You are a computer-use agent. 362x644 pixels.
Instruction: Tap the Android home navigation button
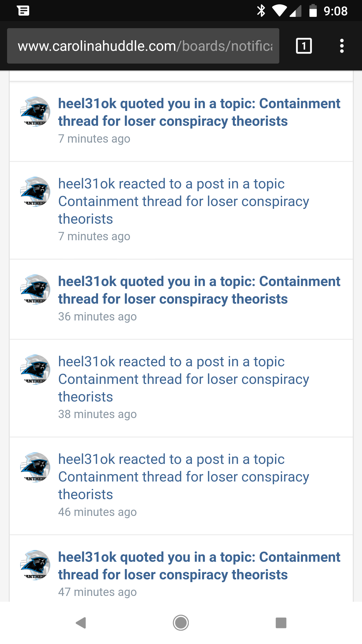(x=181, y=623)
